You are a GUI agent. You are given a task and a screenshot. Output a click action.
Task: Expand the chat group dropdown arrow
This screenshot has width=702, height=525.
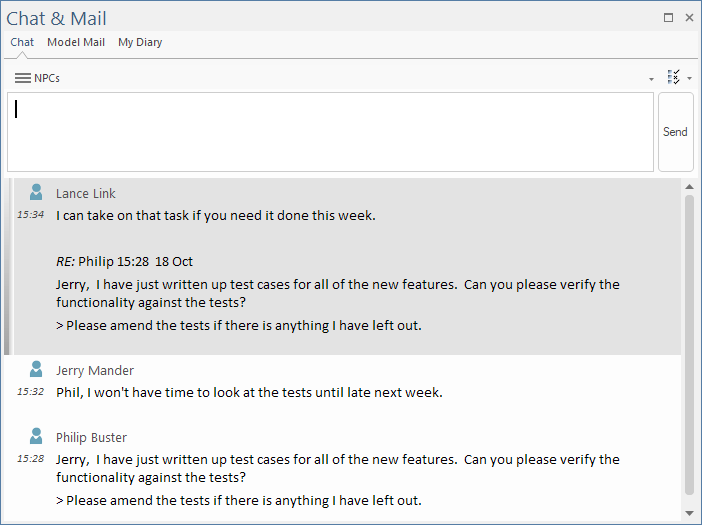click(x=652, y=79)
